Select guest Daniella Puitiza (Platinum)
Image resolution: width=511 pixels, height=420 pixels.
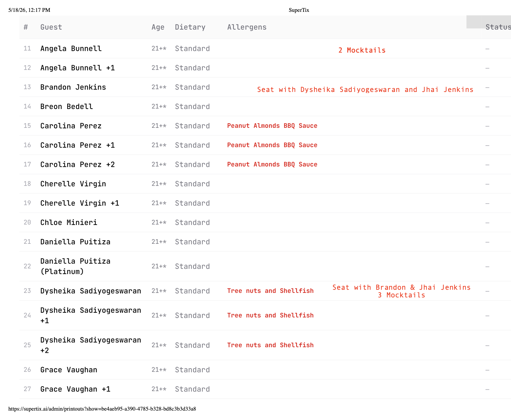tap(75, 266)
